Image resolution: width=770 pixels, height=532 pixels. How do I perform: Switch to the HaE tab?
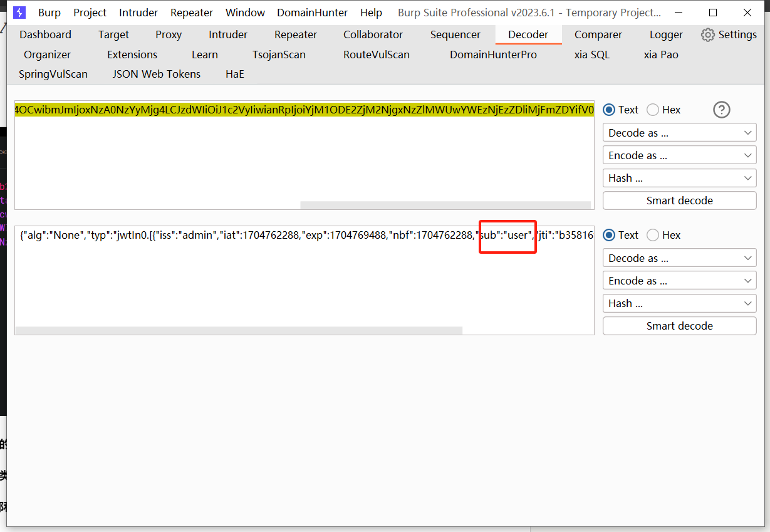pos(235,74)
